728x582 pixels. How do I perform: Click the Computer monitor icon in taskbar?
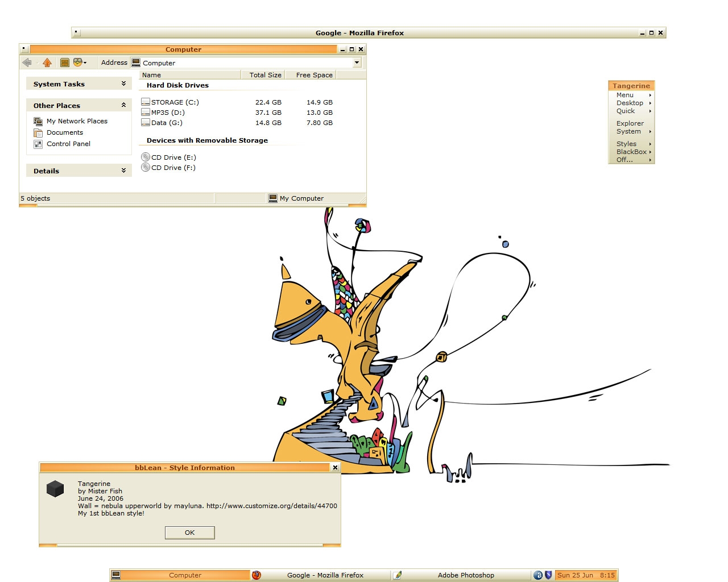(x=116, y=575)
